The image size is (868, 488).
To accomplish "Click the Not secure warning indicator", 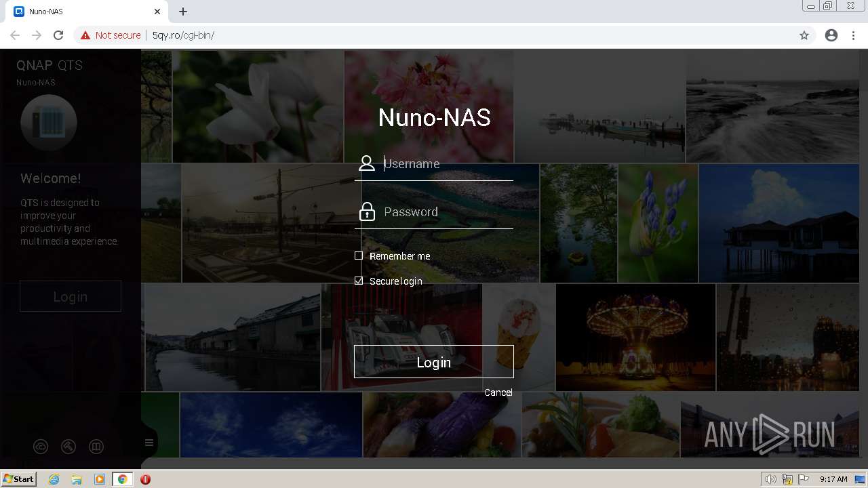I will coord(111,35).
